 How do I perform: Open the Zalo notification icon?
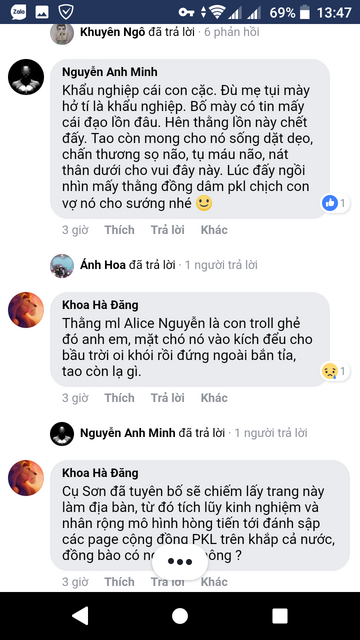pos(18,12)
